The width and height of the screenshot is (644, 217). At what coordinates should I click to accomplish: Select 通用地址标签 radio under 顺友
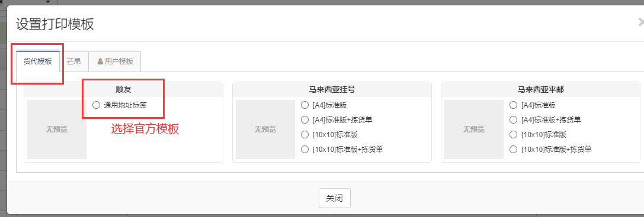pos(96,105)
